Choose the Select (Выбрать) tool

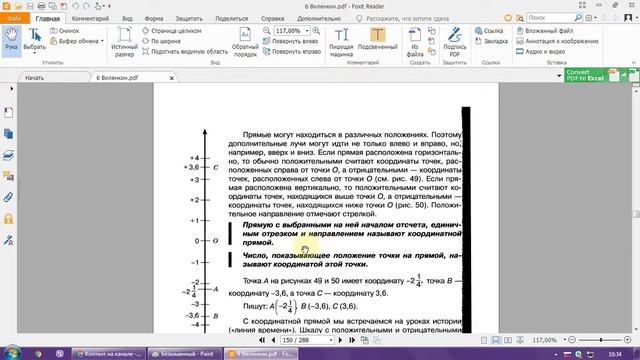pyautogui.click(x=35, y=41)
